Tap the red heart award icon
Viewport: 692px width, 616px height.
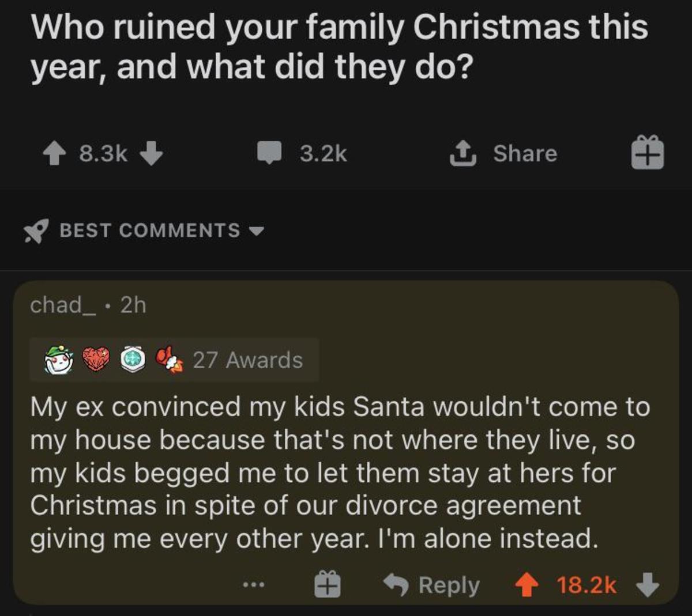(x=96, y=360)
